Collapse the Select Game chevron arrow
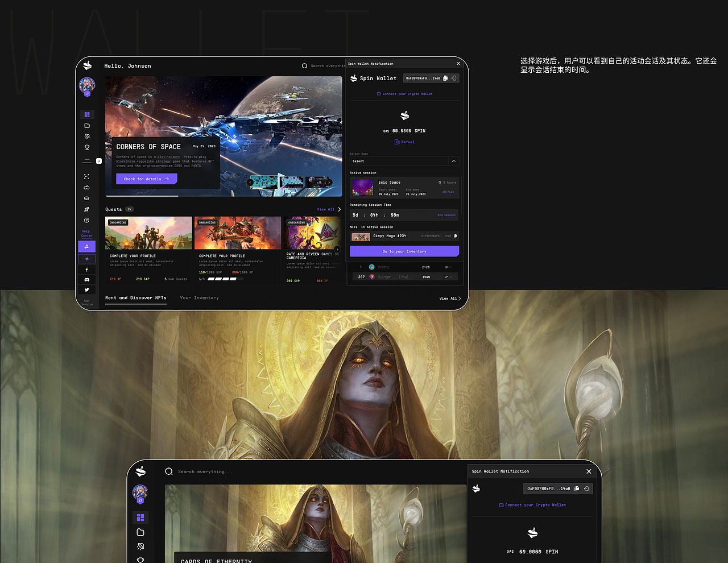This screenshot has width=728, height=563. (454, 161)
